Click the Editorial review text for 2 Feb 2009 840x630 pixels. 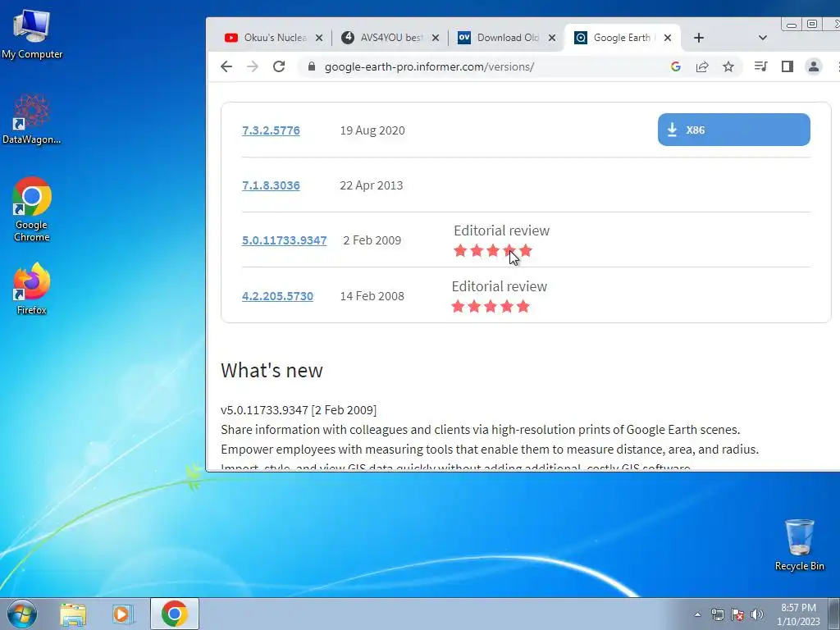point(501,231)
